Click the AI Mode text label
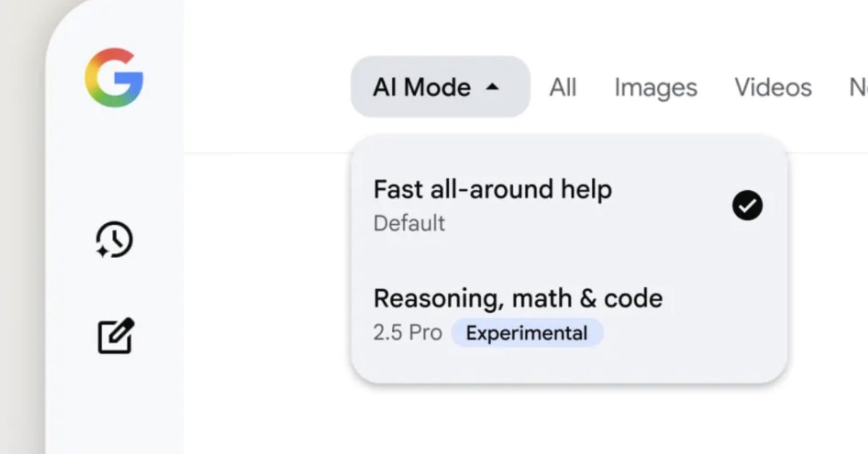Image resolution: width=868 pixels, height=454 pixels. (x=422, y=87)
